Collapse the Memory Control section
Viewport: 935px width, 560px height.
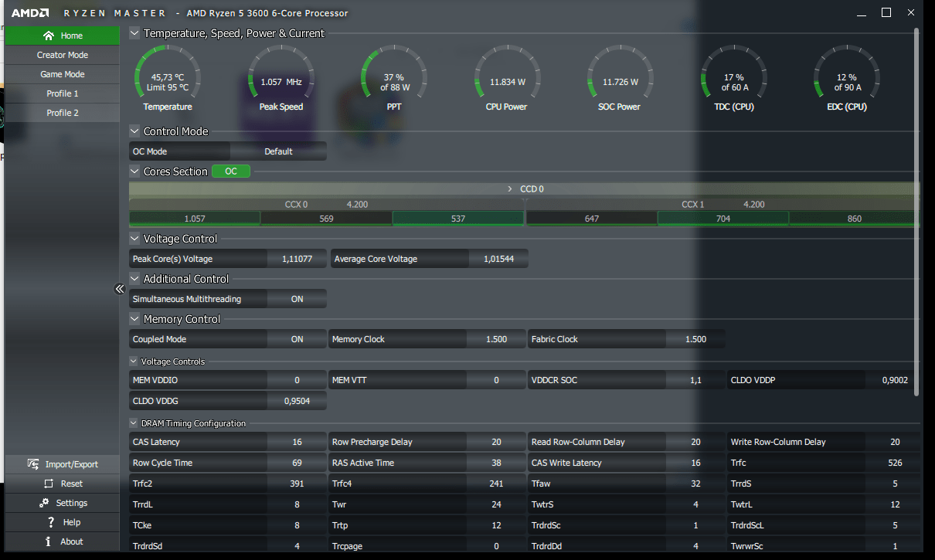pos(134,319)
